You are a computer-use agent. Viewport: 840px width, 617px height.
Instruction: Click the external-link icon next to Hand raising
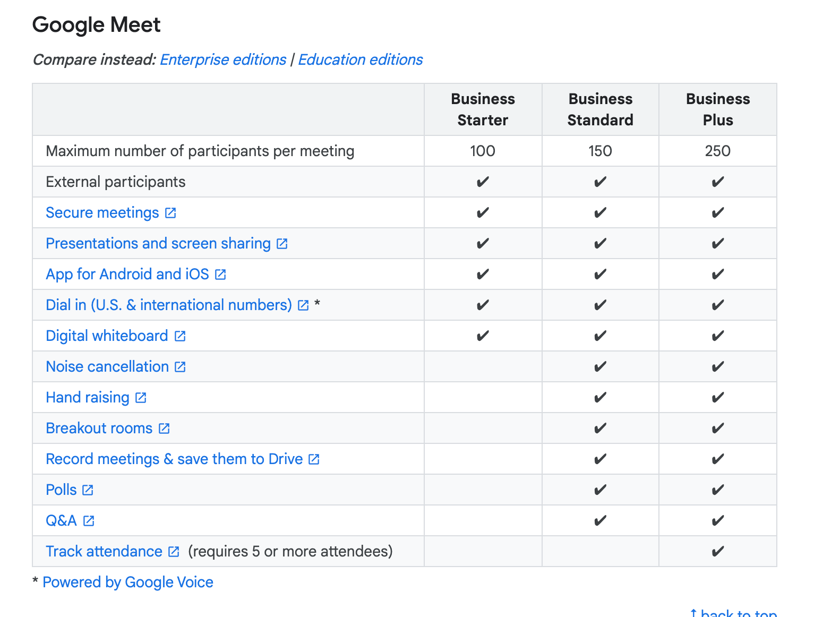pyautogui.click(x=141, y=398)
